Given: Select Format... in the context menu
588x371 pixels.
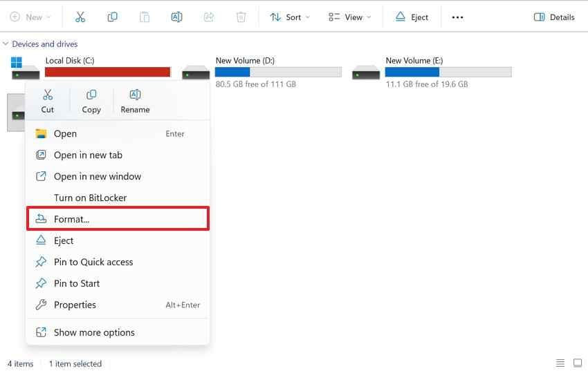Looking at the screenshot, I should coord(118,219).
